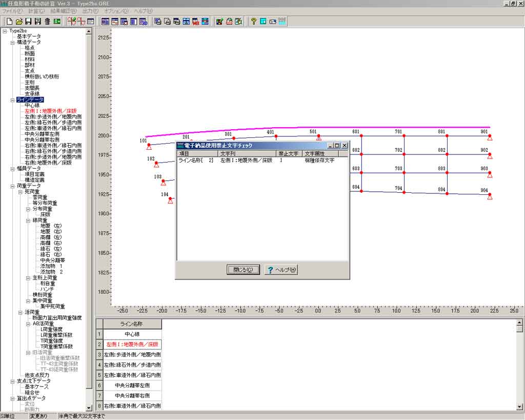This screenshot has height=420, width=525.
Task: Collapse the 構造データ tree node
Action: [12, 43]
